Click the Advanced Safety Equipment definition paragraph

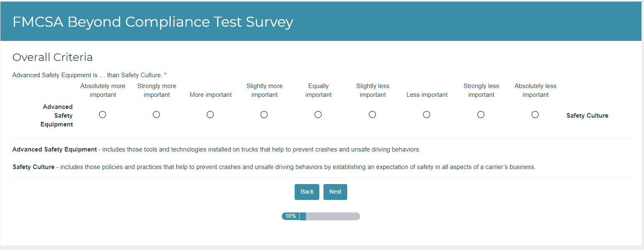click(x=216, y=149)
